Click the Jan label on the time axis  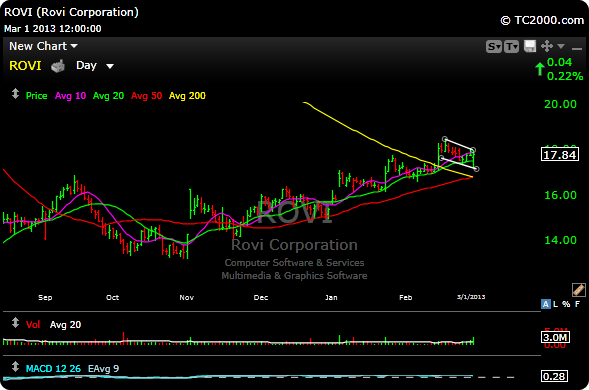coord(331,298)
